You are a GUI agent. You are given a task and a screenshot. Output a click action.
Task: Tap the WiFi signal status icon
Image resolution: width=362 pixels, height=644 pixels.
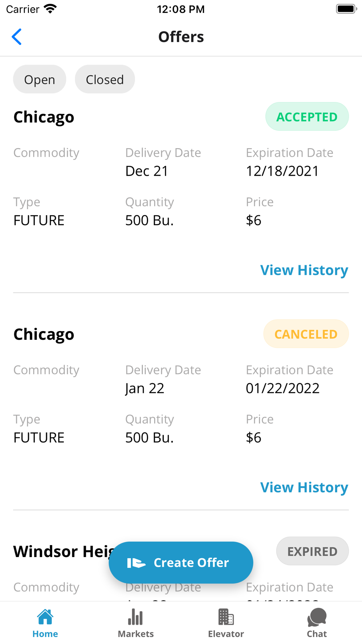click(50, 9)
